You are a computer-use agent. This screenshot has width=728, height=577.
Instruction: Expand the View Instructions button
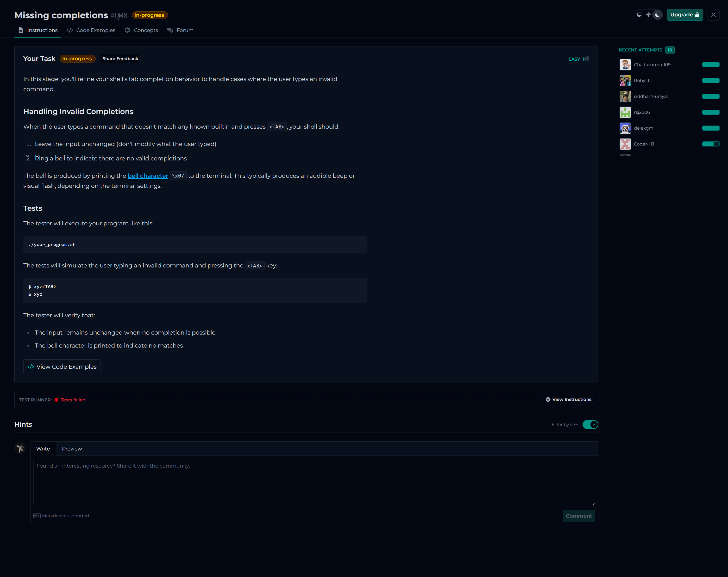pos(568,400)
